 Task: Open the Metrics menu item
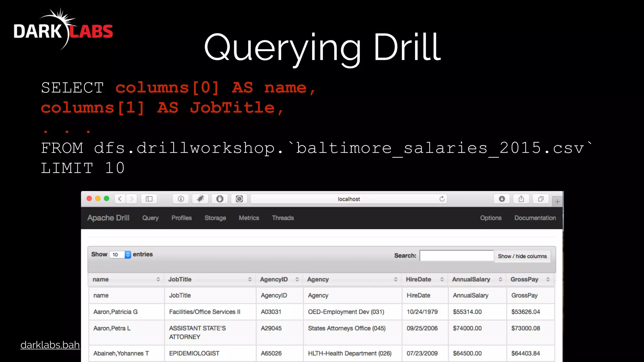coord(249,218)
